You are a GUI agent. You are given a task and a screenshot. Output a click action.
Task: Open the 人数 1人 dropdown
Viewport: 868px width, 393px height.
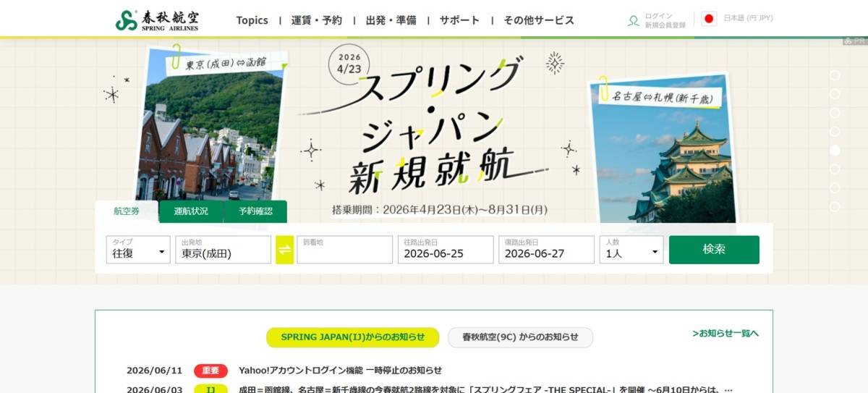(631, 250)
